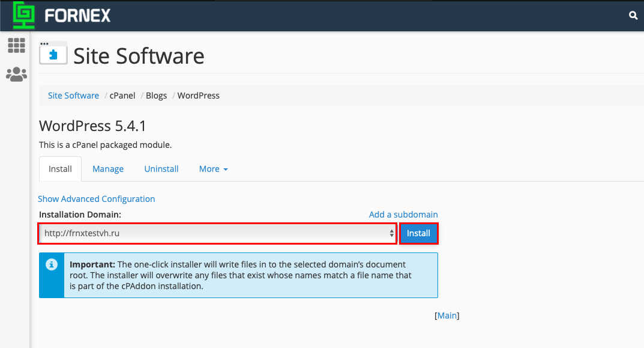Click Site Software breadcrumb link

(73, 96)
